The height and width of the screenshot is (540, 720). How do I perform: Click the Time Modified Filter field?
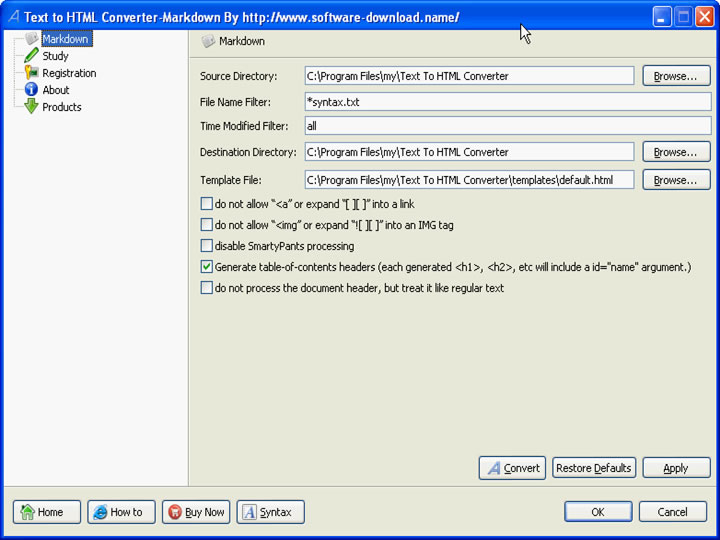point(508,126)
